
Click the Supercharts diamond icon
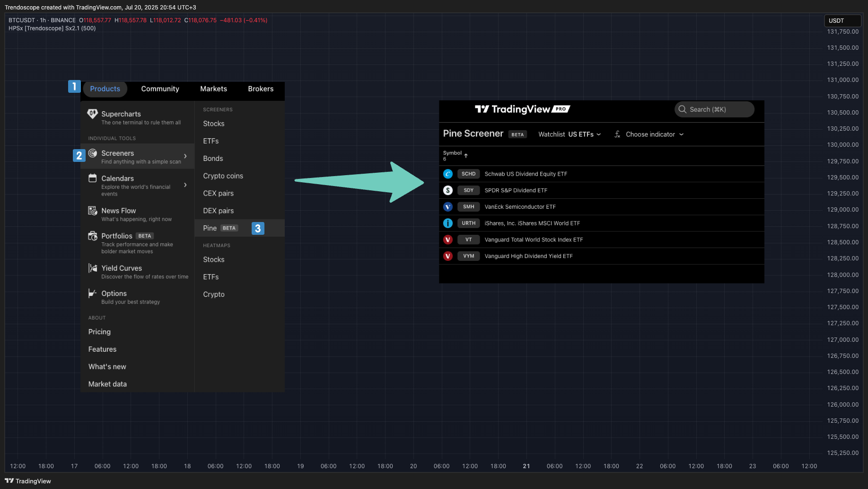click(x=93, y=114)
